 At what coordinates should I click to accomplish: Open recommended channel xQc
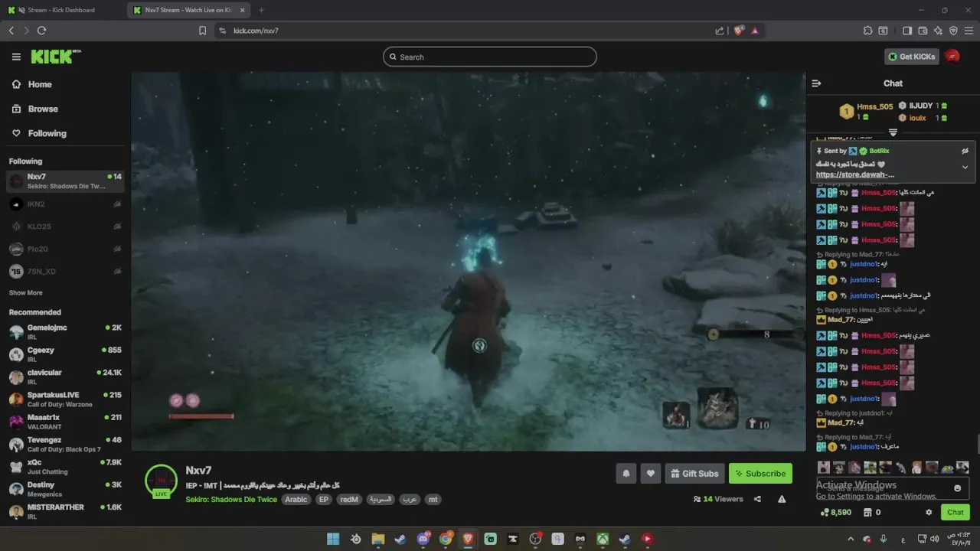(65, 466)
